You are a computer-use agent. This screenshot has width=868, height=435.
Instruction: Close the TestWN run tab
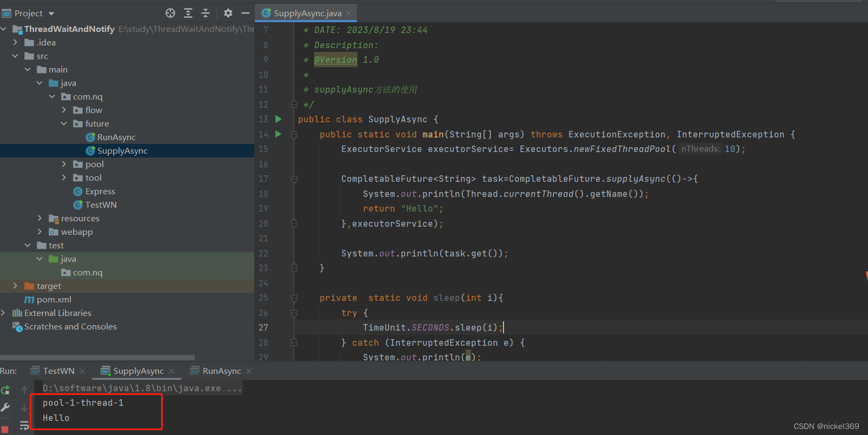(x=82, y=371)
